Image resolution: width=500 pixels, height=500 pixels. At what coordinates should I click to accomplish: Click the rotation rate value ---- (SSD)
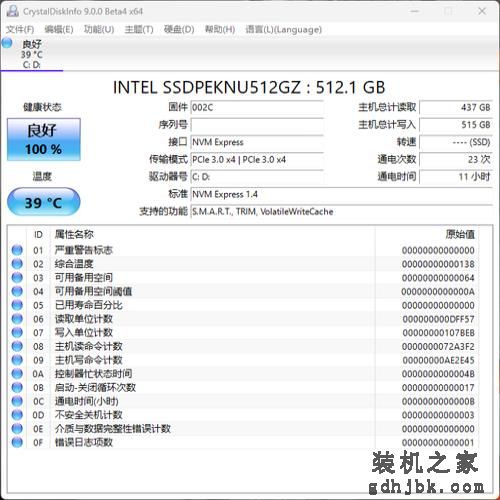pyautogui.click(x=456, y=142)
